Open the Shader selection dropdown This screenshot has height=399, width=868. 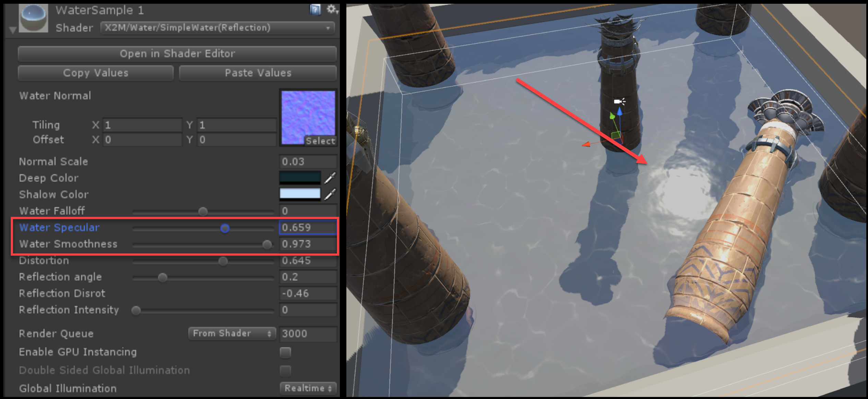point(218,28)
